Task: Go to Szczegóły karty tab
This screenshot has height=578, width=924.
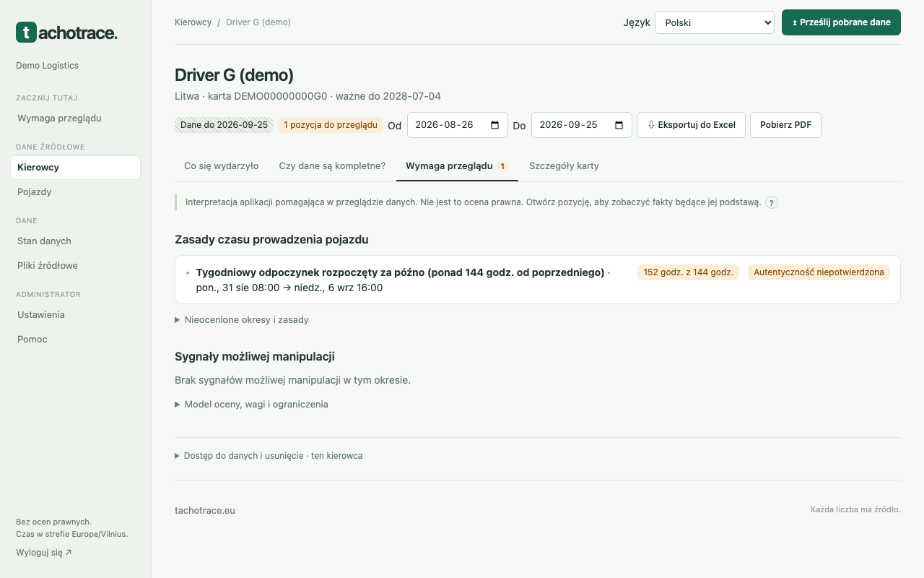Action: pos(564,165)
